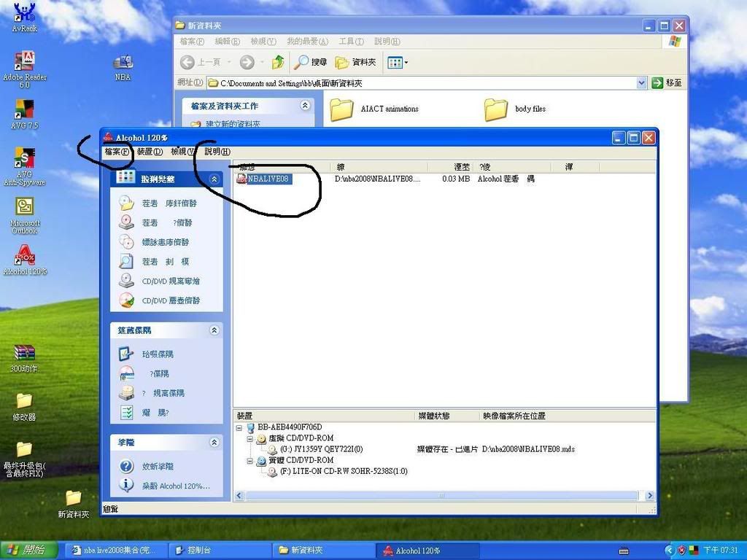747x560 pixels.
Task: Select the 最終升级包 folder on the desktop
Action: (24, 459)
